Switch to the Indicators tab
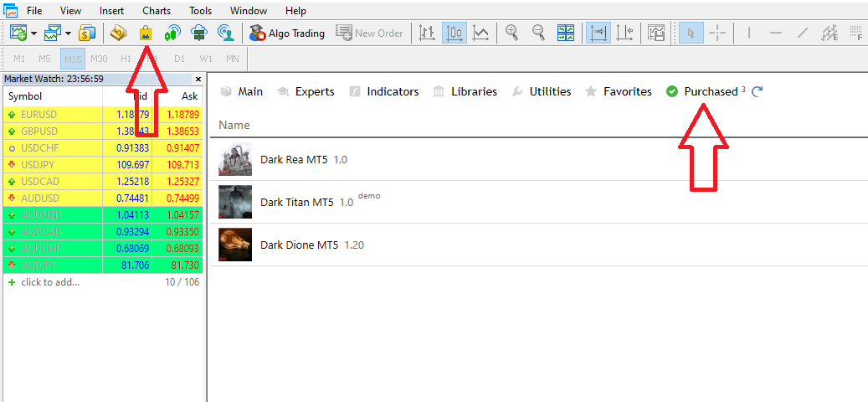868x402 pixels. (384, 91)
